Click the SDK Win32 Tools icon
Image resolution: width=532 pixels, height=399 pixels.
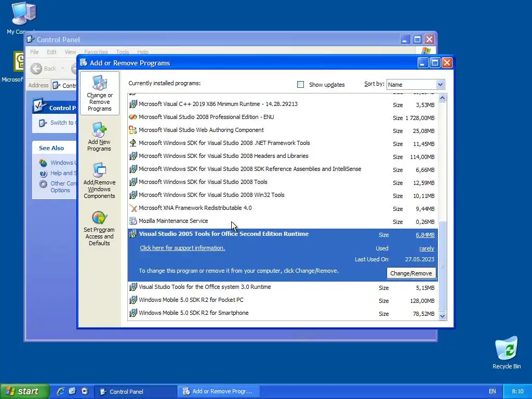pyautogui.click(x=133, y=195)
